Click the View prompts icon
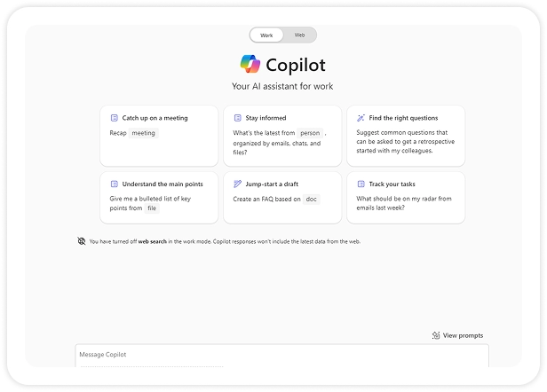The width and height of the screenshot is (547, 392). click(x=435, y=335)
